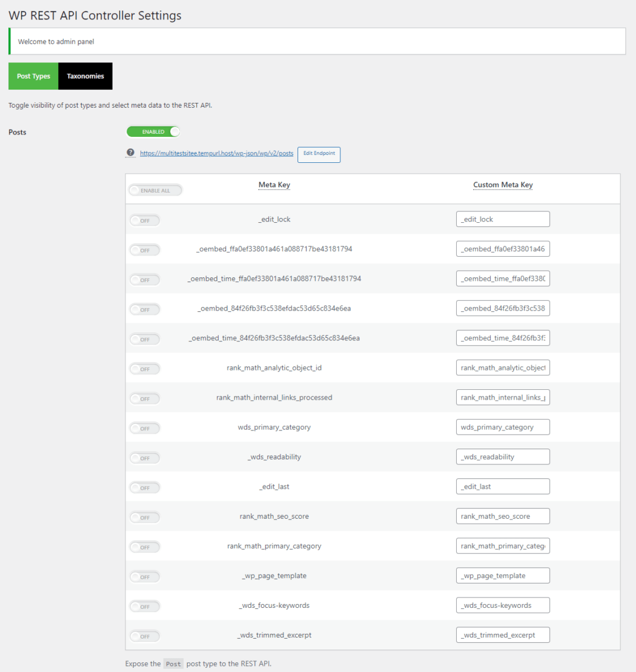636x672 pixels.
Task: Focus the rank_math_analytic_object custom key field
Action: click(x=503, y=367)
